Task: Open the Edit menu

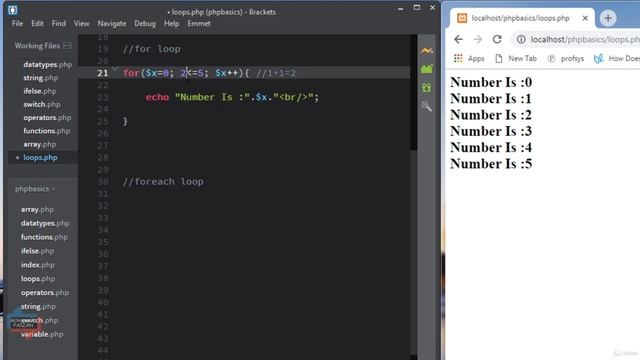Action: (37, 24)
